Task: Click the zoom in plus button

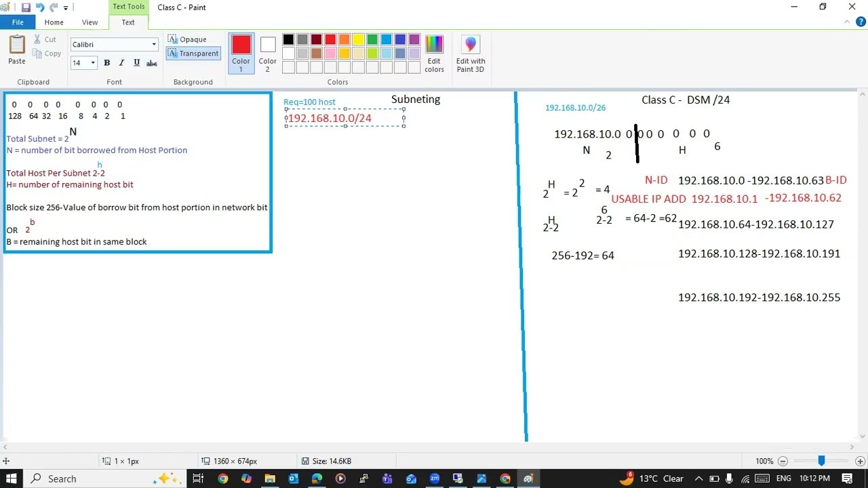Action: 860,461
